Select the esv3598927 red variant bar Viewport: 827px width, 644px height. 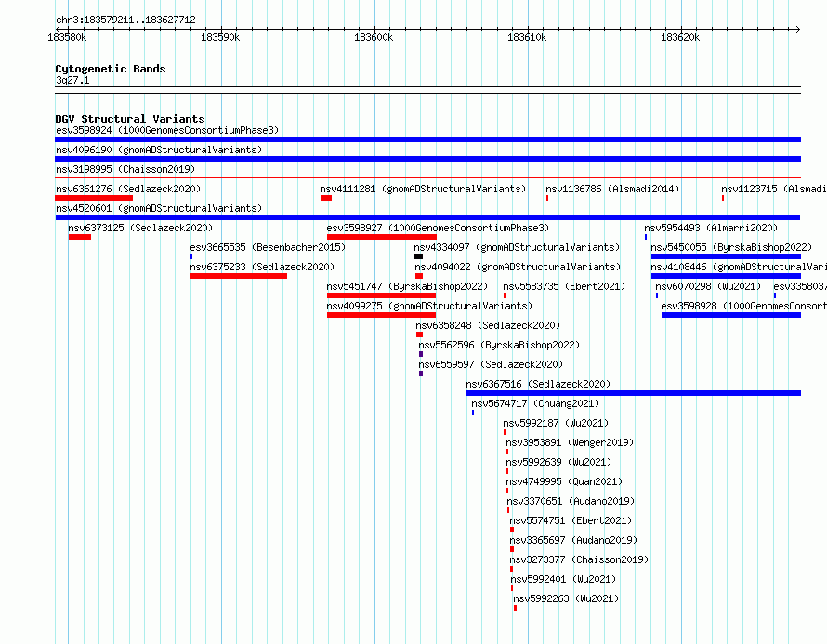382,237
